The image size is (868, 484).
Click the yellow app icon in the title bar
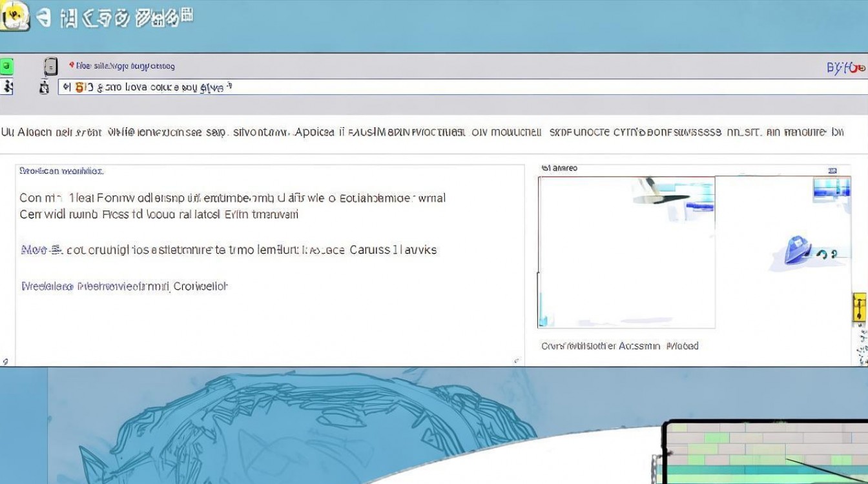click(15, 15)
